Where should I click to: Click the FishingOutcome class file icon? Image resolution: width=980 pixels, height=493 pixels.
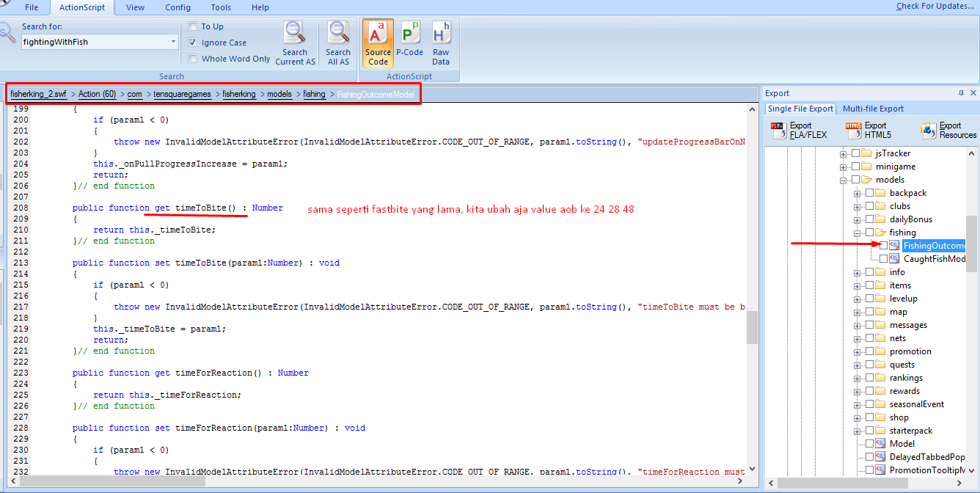[x=894, y=246]
